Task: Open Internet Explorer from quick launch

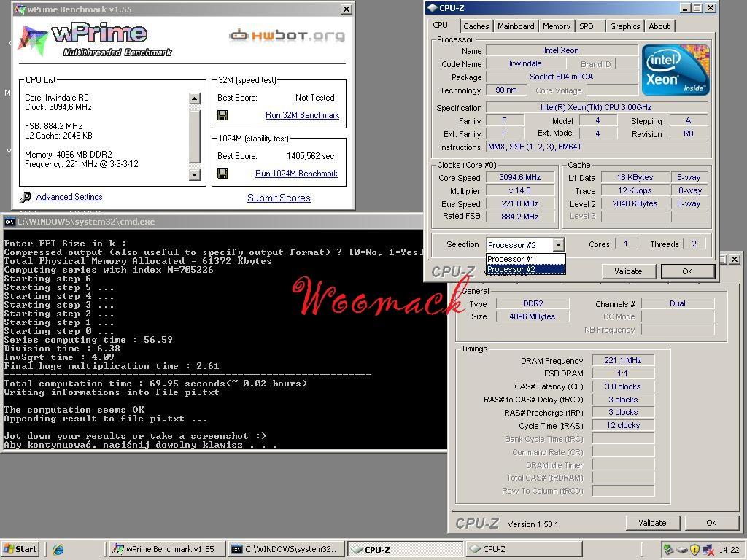Action: tap(58, 549)
